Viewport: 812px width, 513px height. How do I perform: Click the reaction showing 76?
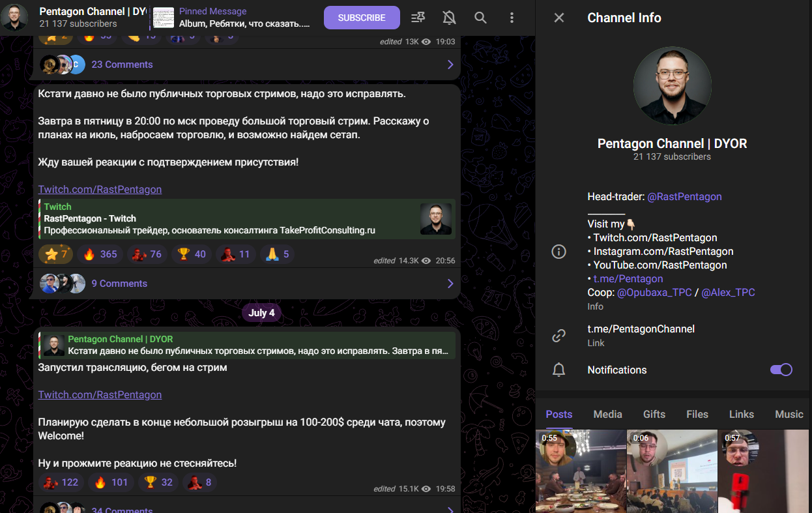click(x=147, y=254)
